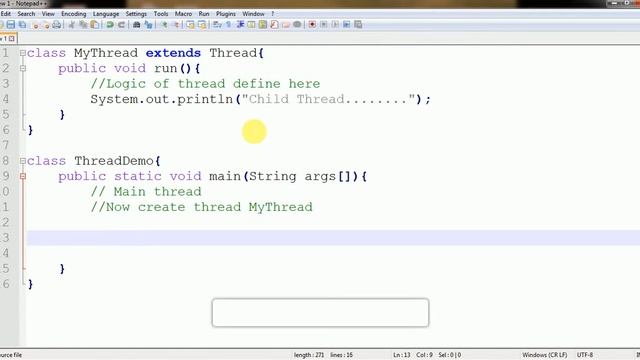The image size is (640, 360).
Task: Open the Search menu
Action: point(26,14)
